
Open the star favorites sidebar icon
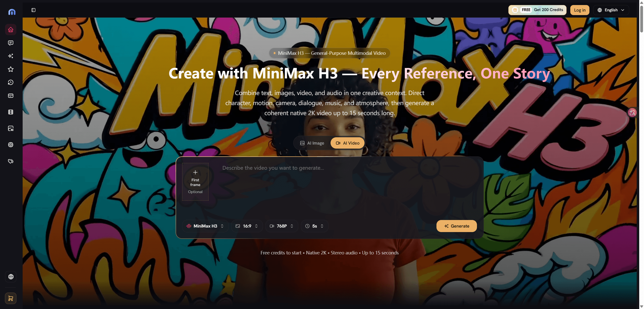pyautogui.click(x=11, y=69)
